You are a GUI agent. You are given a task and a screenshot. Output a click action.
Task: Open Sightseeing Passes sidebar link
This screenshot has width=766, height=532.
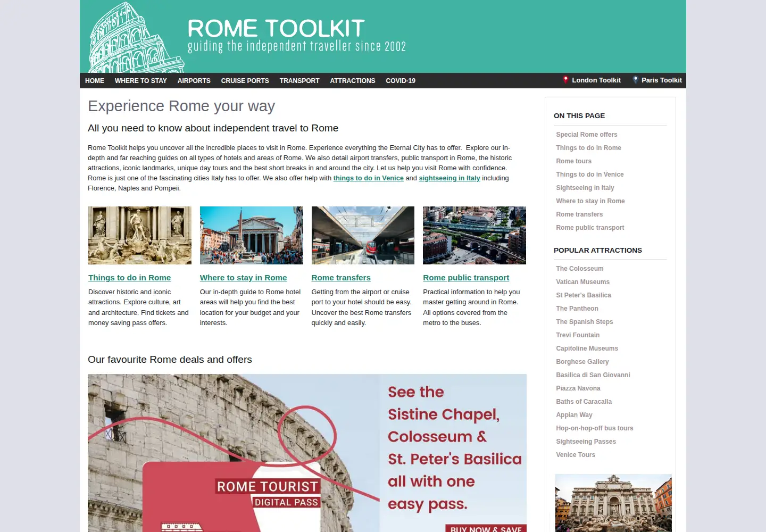pyautogui.click(x=586, y=442)
